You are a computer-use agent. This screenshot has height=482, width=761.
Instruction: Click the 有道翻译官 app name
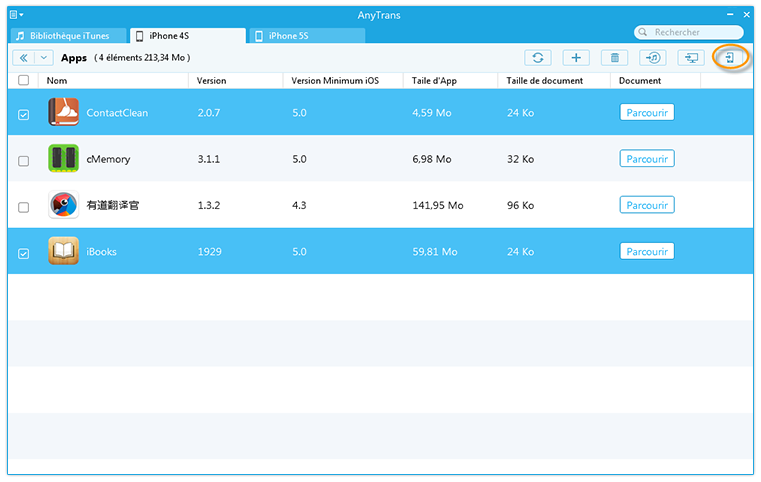click(x=113, y=205)
